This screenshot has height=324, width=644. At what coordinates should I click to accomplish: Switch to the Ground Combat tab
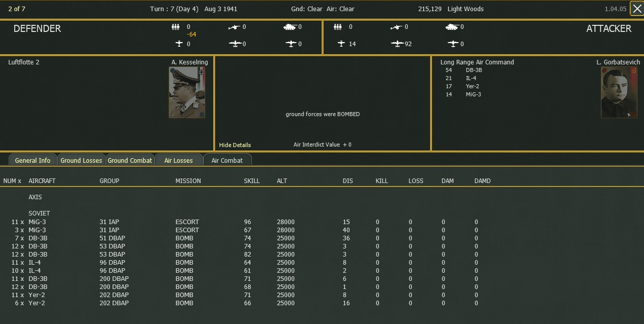[x=130, y=160]
